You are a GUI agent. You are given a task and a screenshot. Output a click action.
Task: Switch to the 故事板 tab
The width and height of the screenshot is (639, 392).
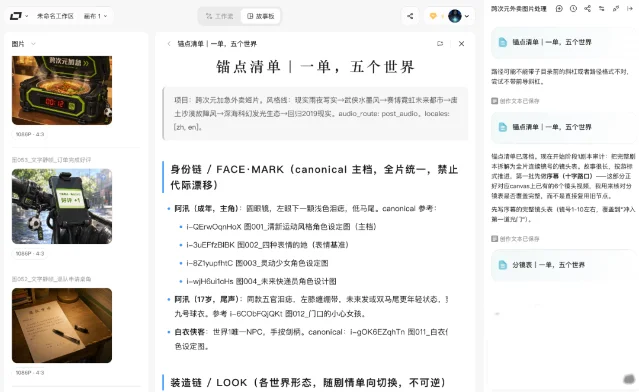[261, 16]
